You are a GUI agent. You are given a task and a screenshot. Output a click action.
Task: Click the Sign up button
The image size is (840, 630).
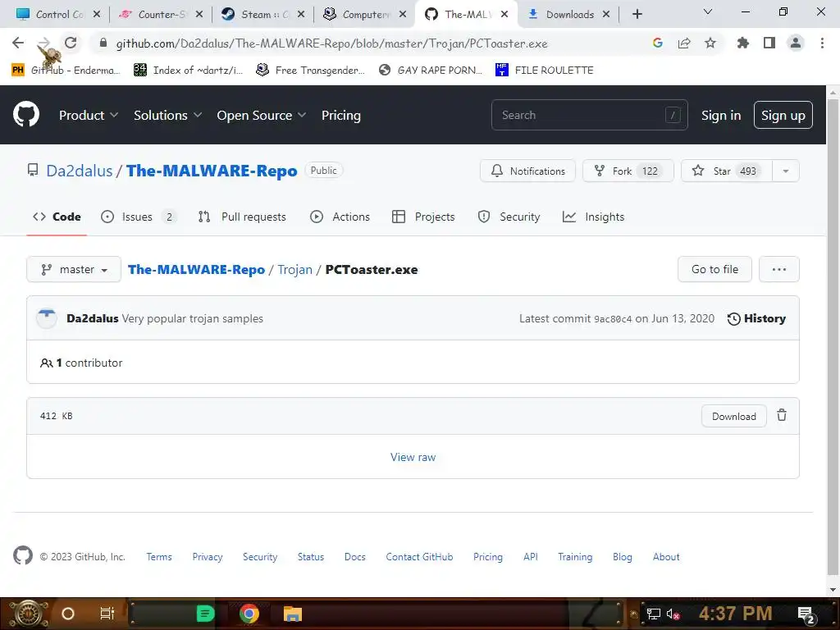pyautogui.click(x=783, y=115)
